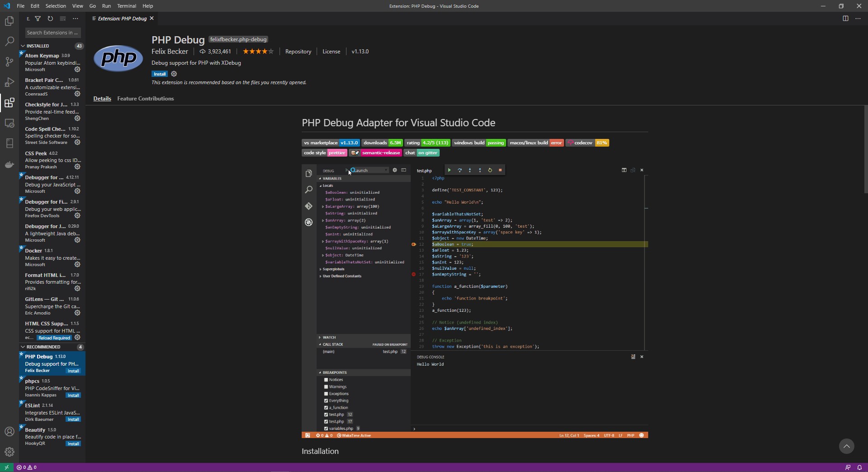868x472 pixels.
Task: Click the scroll-to-top arrow button
Action: (x=847, y=446)
